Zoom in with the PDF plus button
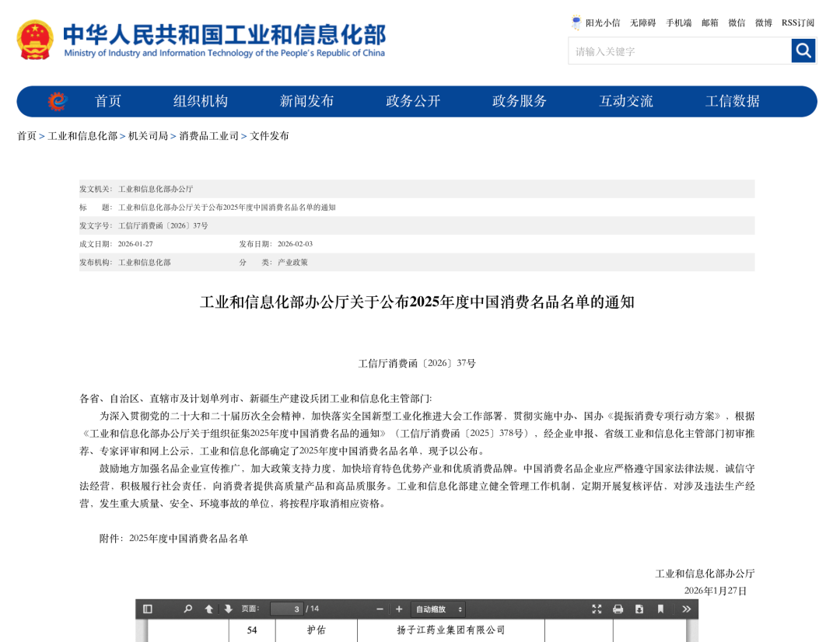Screen dimensions: 840x642 click(x=399, y=609)
